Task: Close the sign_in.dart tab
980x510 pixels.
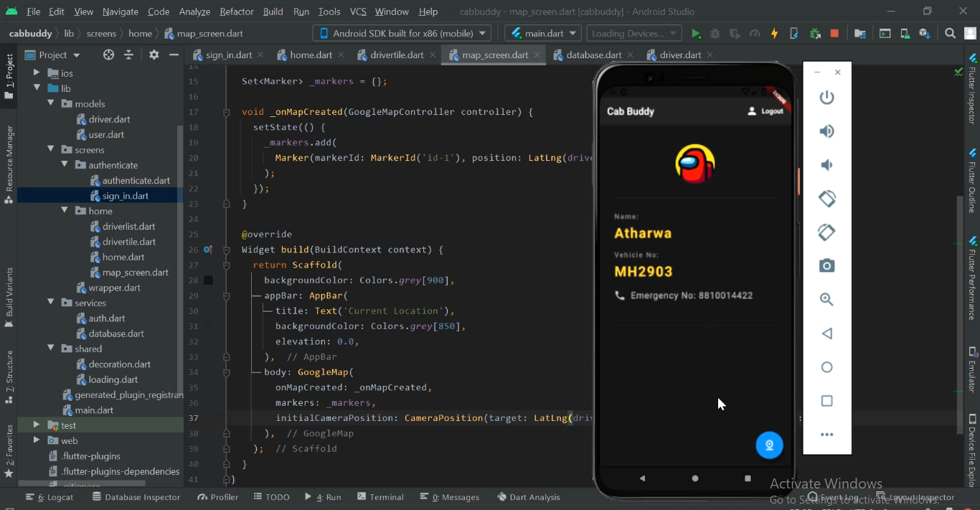Action: click(260, 55)
